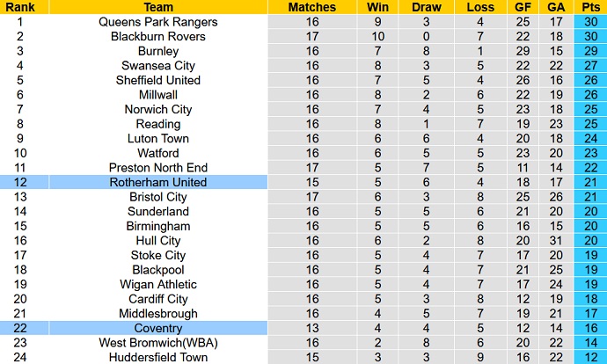Select the highlighted Rotherham United row
Viewport: 607px width, 364px height.
click(157, 182)
